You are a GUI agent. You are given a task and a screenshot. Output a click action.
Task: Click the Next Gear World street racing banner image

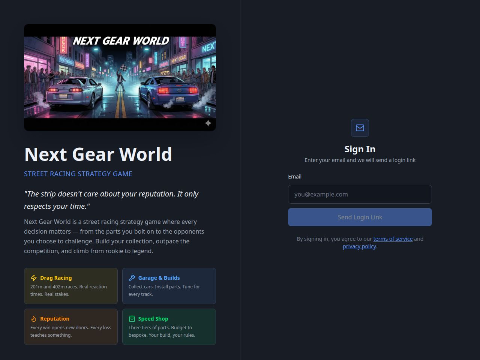point(120,77)
